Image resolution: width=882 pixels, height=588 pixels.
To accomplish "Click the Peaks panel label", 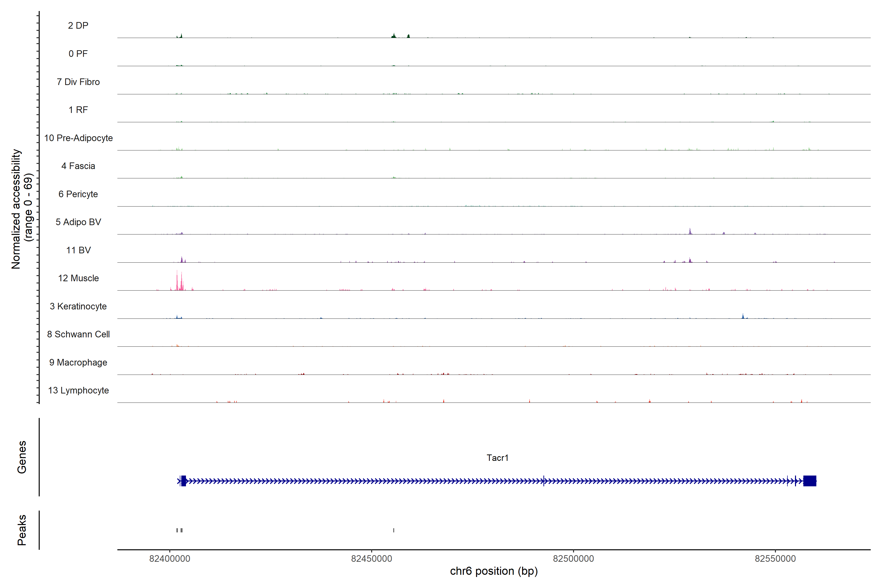I will click(22, 530).
